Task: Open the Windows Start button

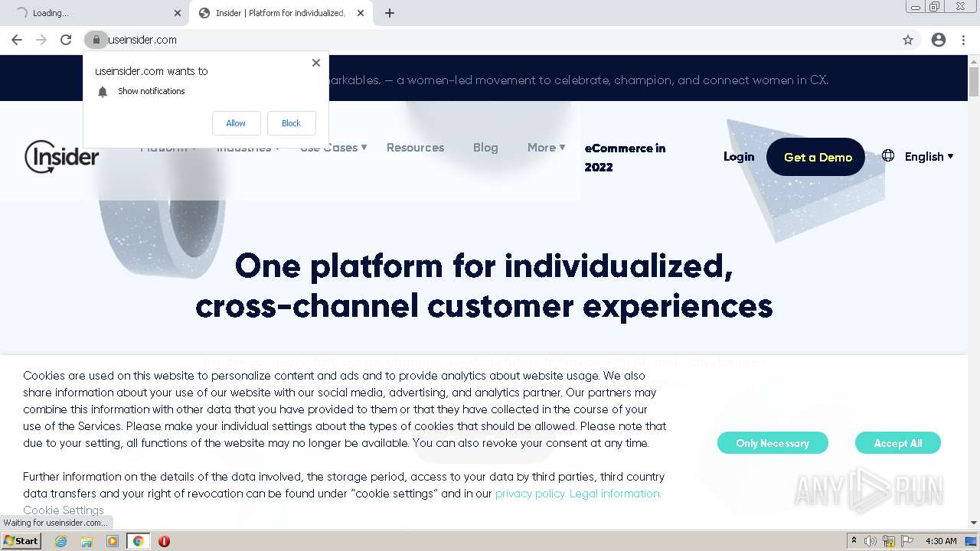Action: pos(21,540)
